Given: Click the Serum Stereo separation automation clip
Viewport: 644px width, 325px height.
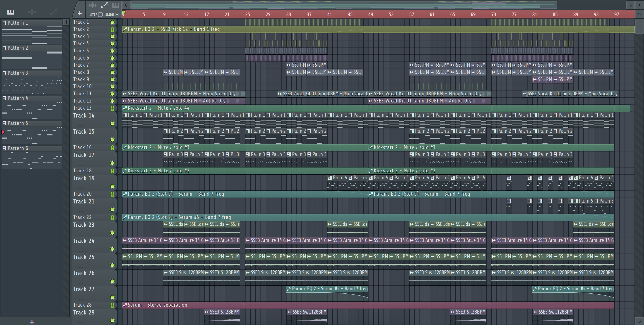Looking at the screenshot, I should (x=157, y=305).
